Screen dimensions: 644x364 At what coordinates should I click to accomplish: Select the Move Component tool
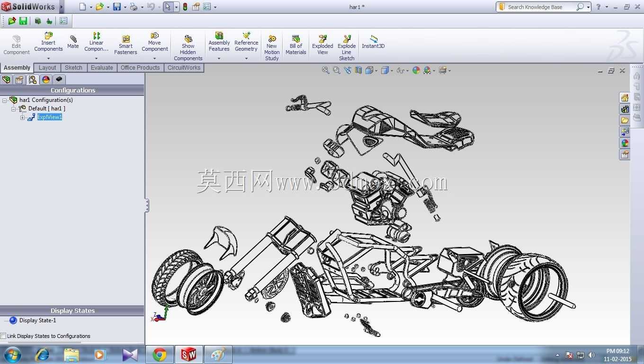(155, 42)
